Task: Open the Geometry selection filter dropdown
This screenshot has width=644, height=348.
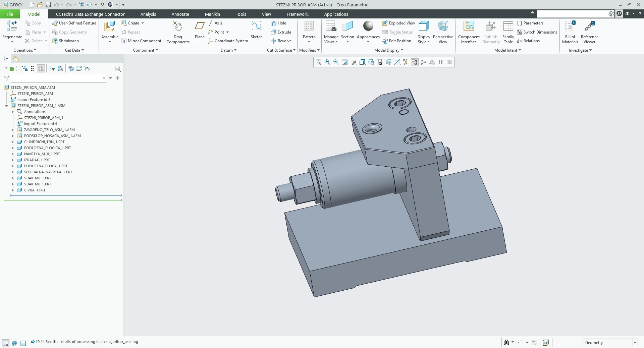Action: coord(635,343)
